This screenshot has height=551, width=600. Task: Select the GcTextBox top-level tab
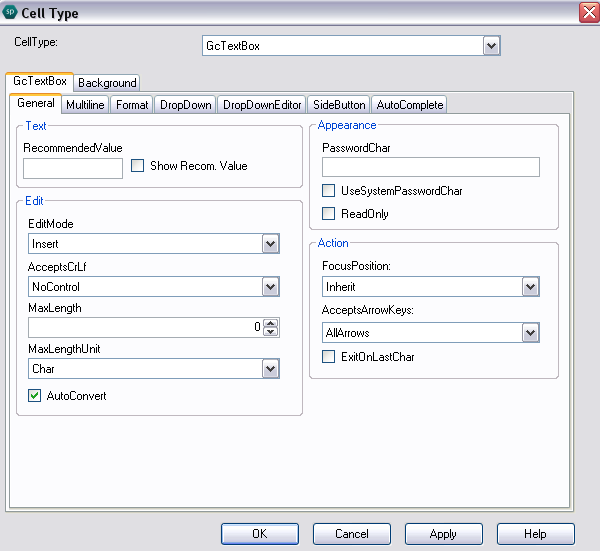(x=39, y=81)
